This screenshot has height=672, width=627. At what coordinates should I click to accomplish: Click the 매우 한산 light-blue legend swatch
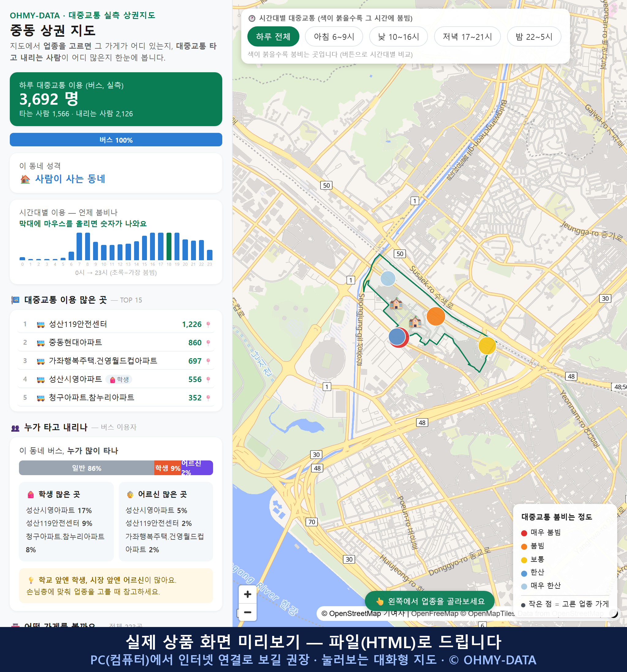524,587
